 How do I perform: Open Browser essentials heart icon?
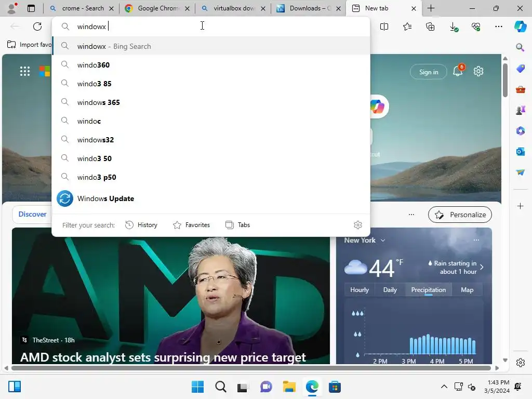click(476, 26)
